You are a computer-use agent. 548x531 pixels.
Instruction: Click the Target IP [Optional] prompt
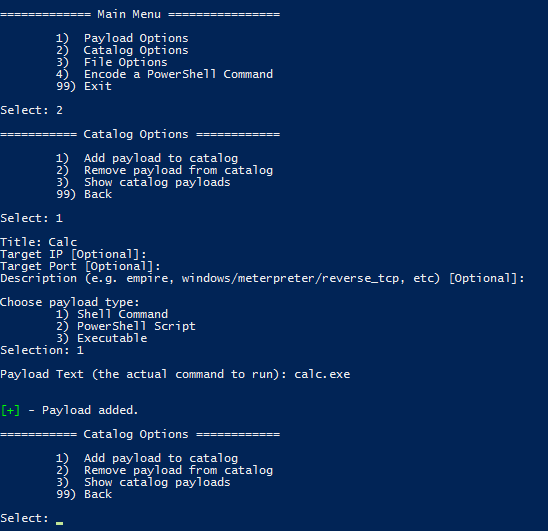tap(73, 254)
